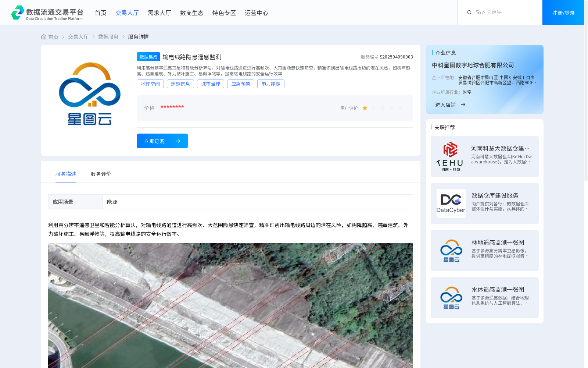The height and width of the screenshot is (368, 588).
Task: Click the masked price asterisks
Action: point(172,107)
